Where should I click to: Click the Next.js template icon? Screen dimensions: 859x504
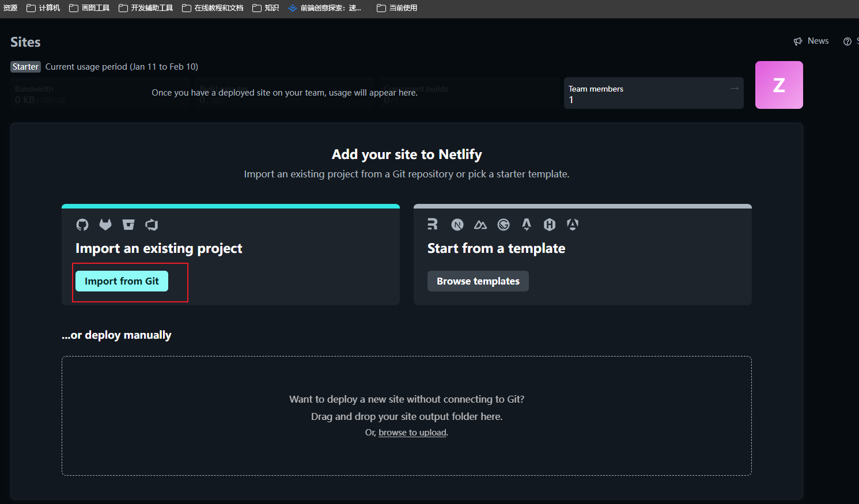tap(457, 225)
